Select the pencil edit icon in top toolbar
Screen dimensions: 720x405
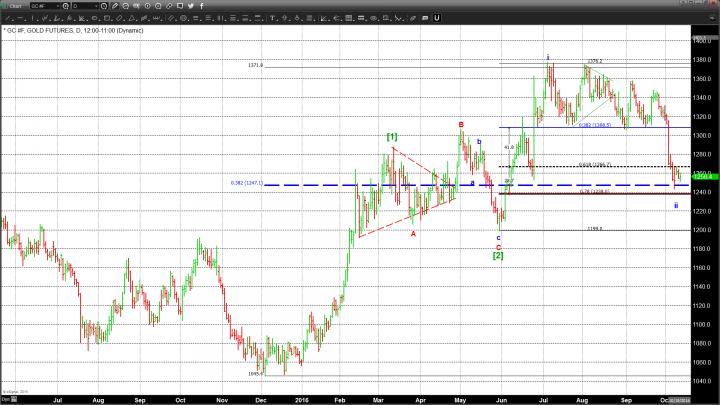114,6
